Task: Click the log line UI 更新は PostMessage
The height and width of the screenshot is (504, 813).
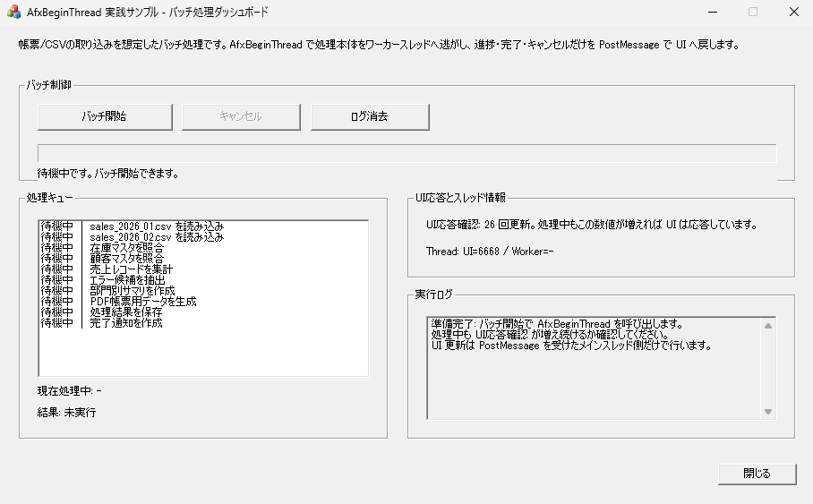Action: click(571, 346)
